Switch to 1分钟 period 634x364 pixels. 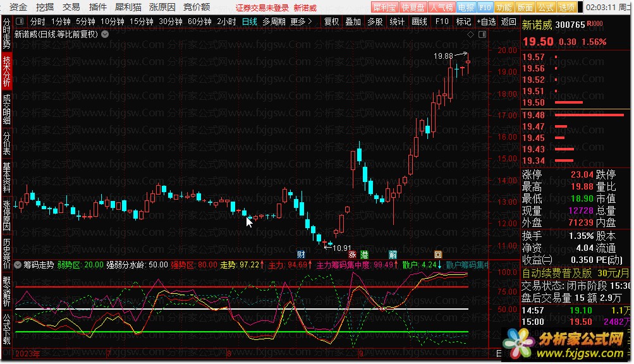click(61, 21)
